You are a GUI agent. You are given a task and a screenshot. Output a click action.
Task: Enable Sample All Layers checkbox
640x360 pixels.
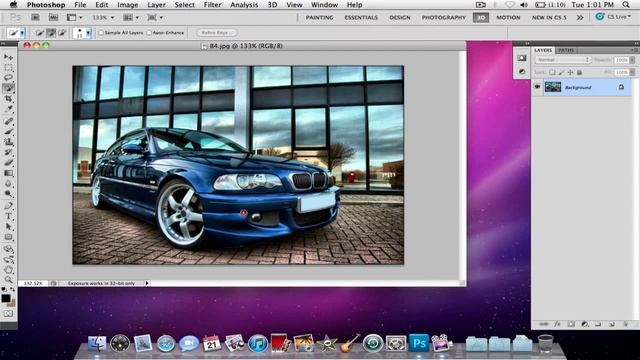[x=101, y=33]
